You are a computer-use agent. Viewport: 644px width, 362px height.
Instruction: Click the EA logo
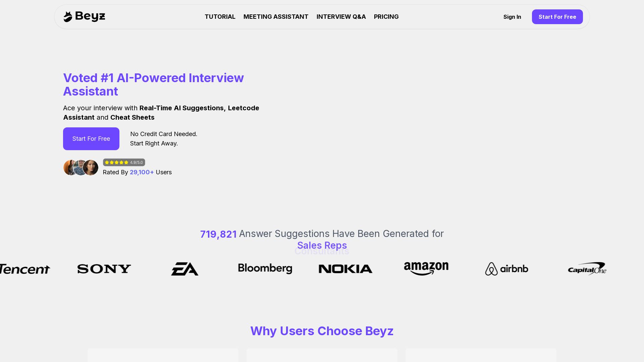(x=184, y=269)
